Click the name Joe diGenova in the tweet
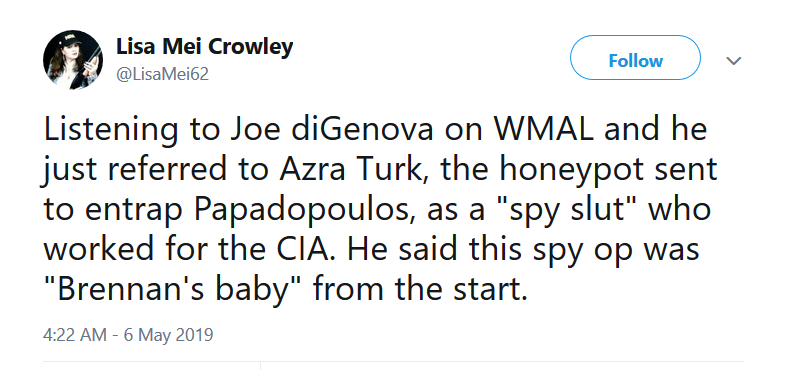 click(332, 129)
